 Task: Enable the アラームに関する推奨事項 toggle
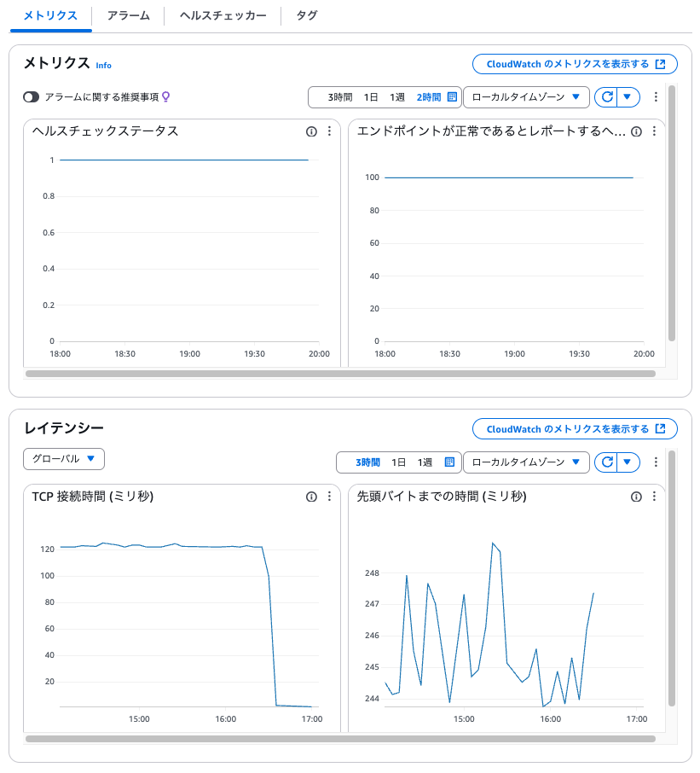point(30,97)
